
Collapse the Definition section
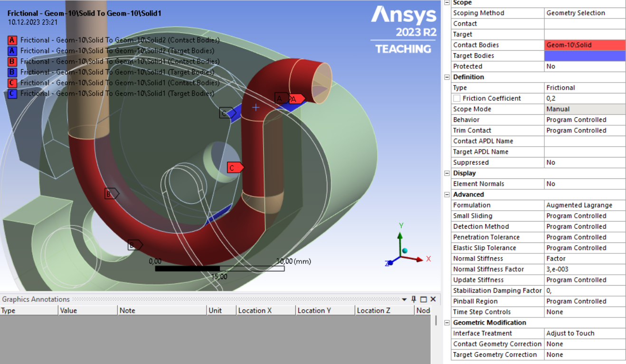446,77
